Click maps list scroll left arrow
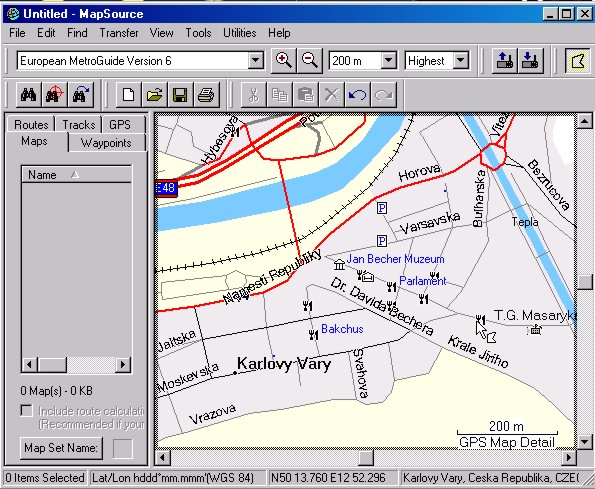Screen dimensions: 595x489 click(x=30, y=365)
